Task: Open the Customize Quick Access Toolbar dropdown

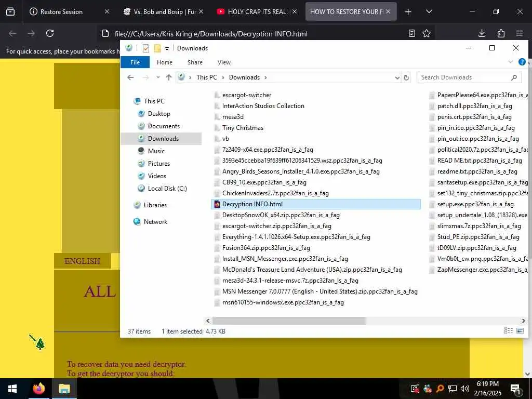Action: 167,48
